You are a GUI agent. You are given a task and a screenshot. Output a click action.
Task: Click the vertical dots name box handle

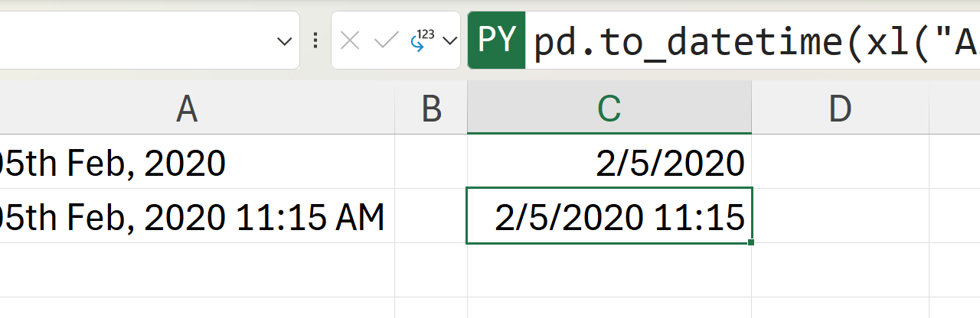click(315, 41)
